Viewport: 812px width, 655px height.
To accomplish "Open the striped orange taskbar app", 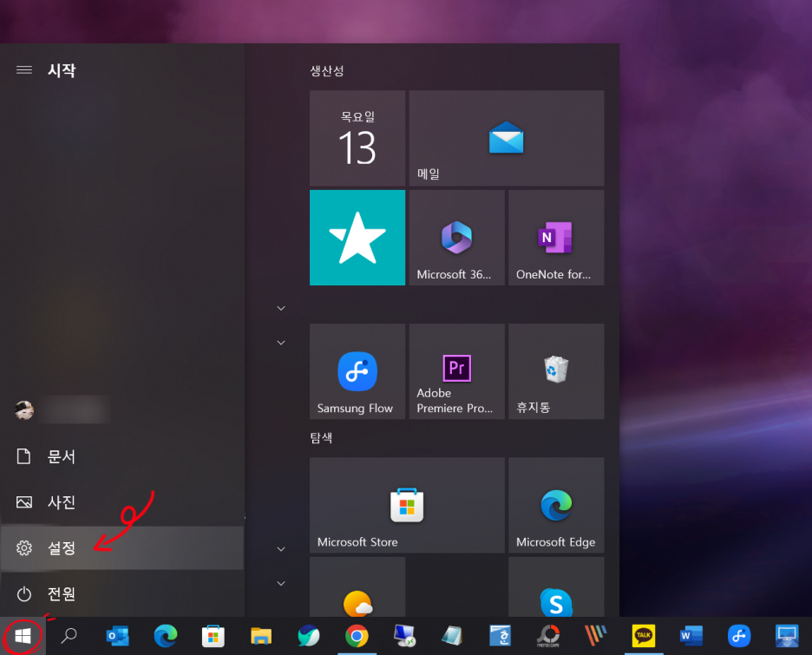I will (595, 636).
